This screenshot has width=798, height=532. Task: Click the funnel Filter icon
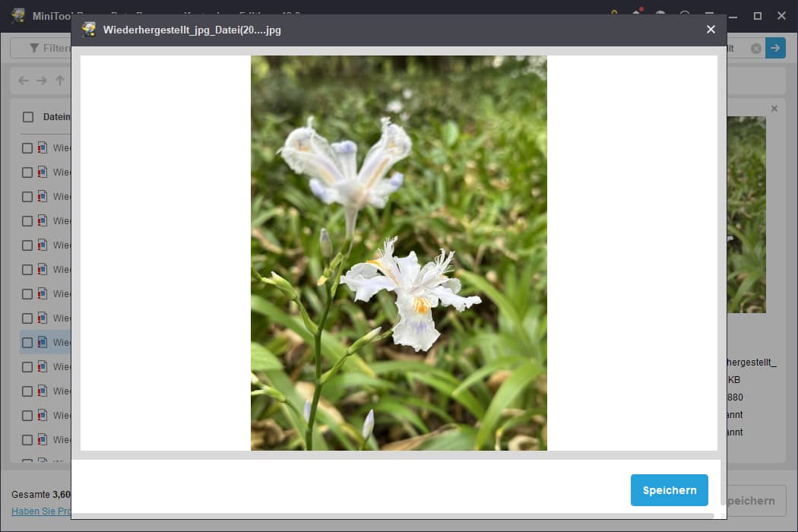point(34,49)
